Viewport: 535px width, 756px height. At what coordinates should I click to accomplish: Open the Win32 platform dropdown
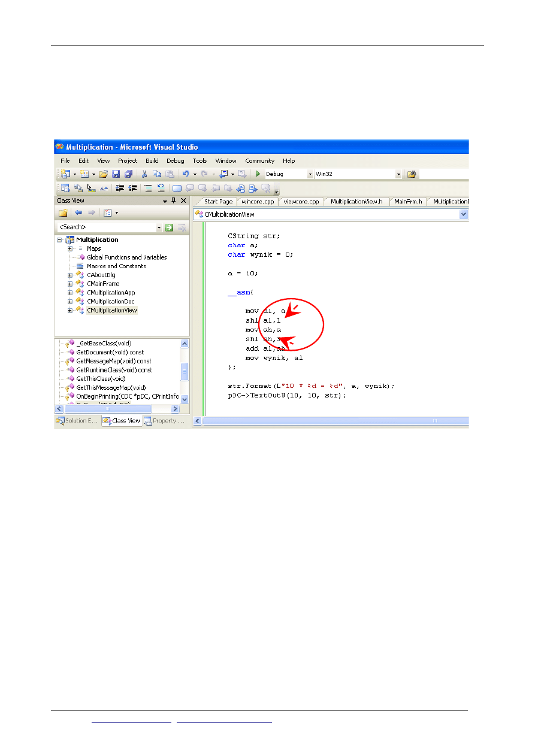[398, 174]
